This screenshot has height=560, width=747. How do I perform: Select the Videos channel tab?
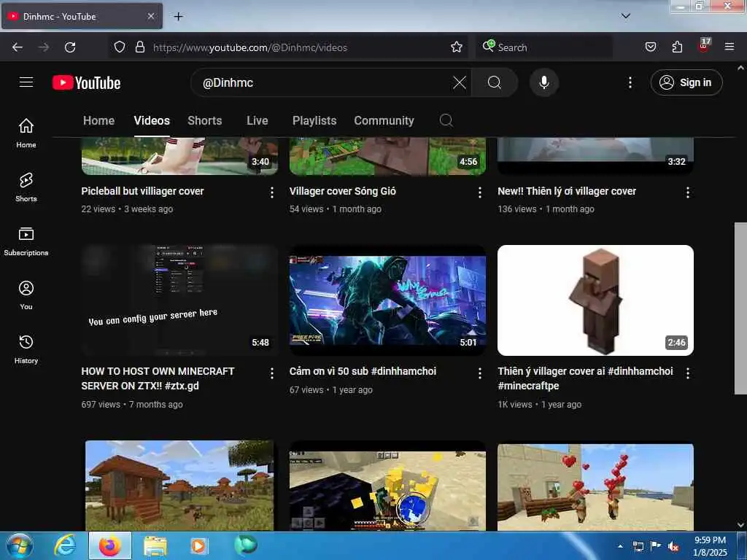[x=152, y=120]
